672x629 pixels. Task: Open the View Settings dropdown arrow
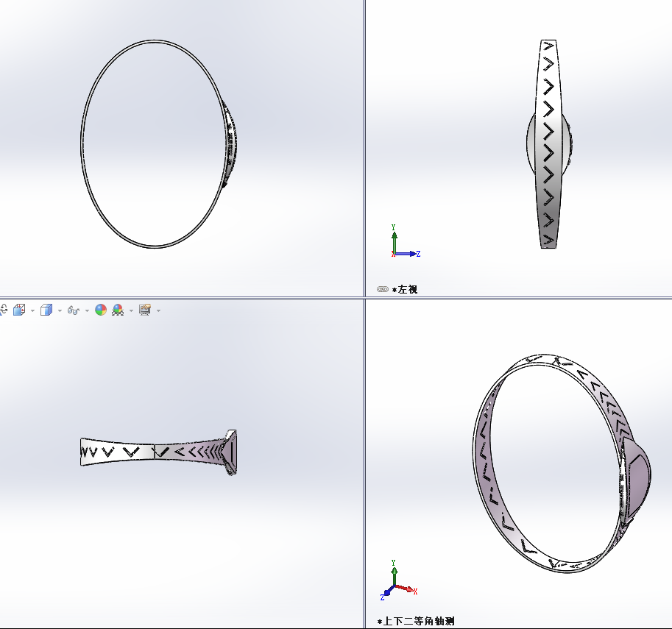pos(158,310)
